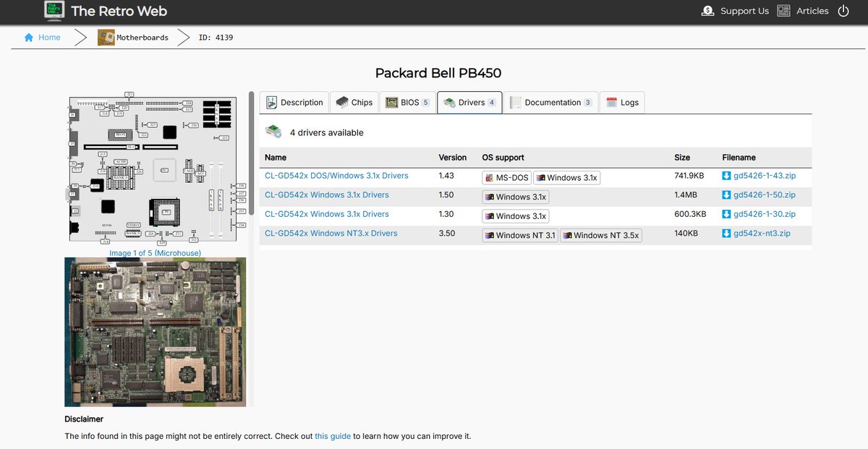Switch to the Documentation tab

(550, 103)
